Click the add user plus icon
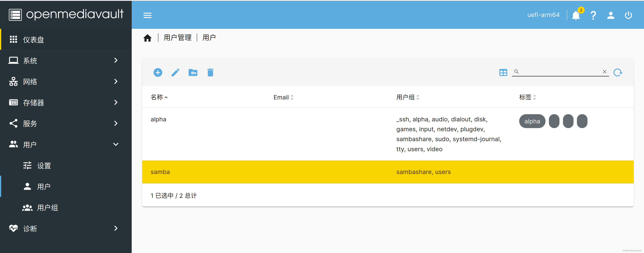The width and height of the screenshot is (644, 253). coord(158,72)
